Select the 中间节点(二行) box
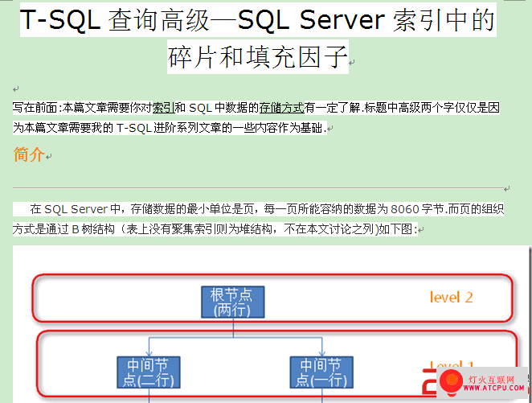532x403 pixels. coord(148,372)
